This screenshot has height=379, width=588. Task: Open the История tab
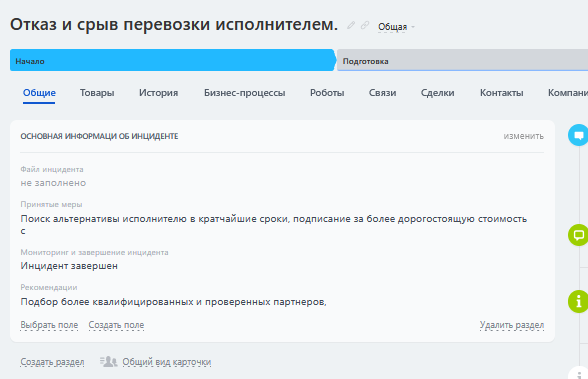click(x=158, y=93)
